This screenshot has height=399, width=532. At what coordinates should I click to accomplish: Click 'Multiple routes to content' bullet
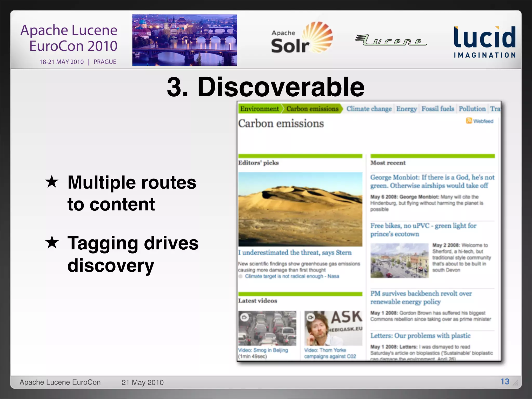[132, 193]
